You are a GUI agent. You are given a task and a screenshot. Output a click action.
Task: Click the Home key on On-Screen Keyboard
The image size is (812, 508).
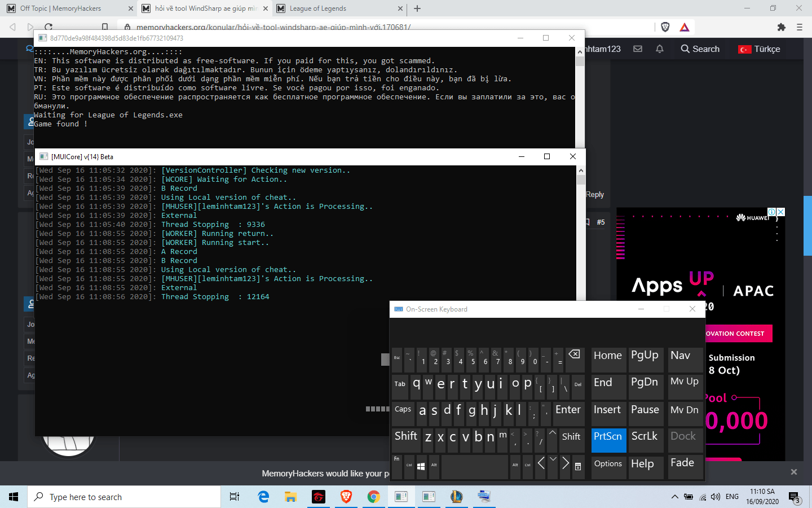point(608,360)
